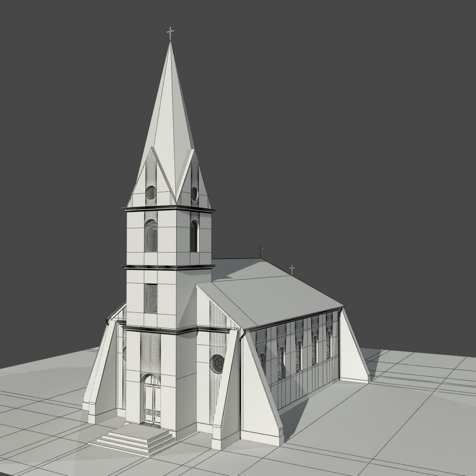The image size is (476, 476).
Task: Click the entrance steps of the church
Action: pos(133,439)
